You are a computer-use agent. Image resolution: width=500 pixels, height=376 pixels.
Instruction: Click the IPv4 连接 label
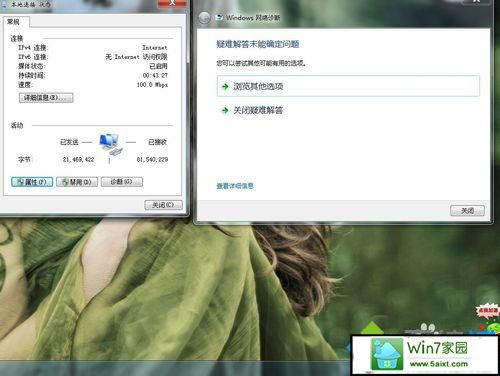point(33,48)
